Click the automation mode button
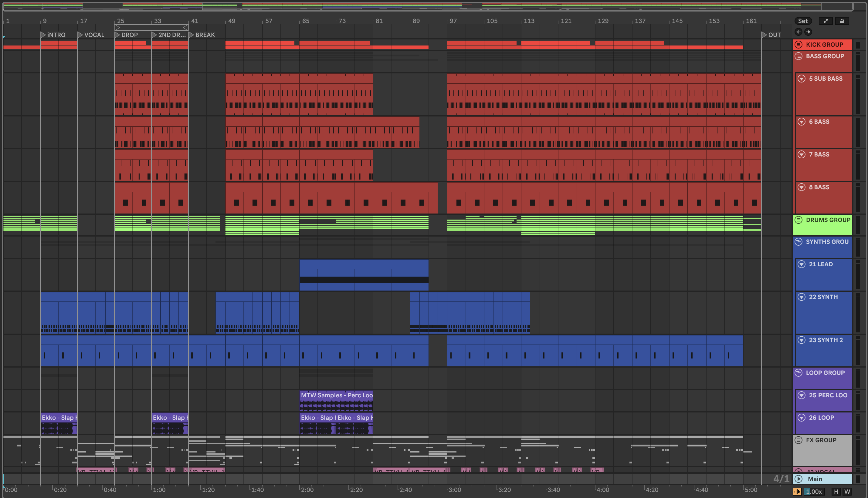This screenshot has height=498, width=868. click(x=826, y=21)
